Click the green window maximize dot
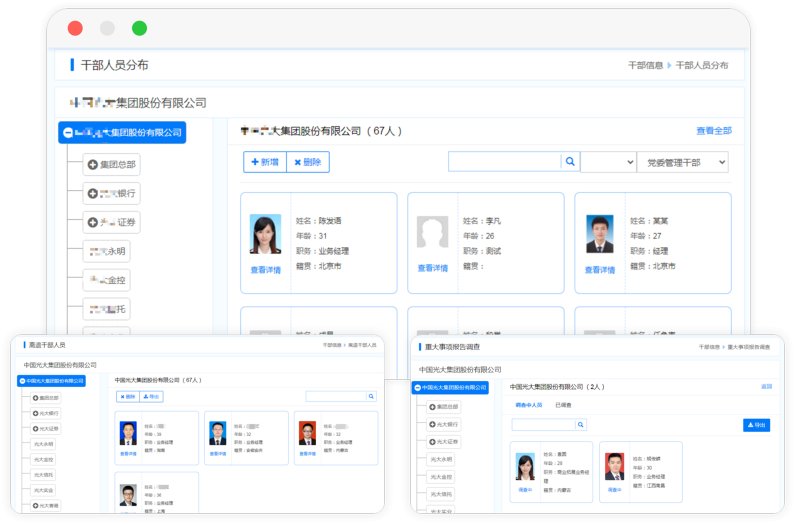The image size is (795, 524). tap(139, 28)
